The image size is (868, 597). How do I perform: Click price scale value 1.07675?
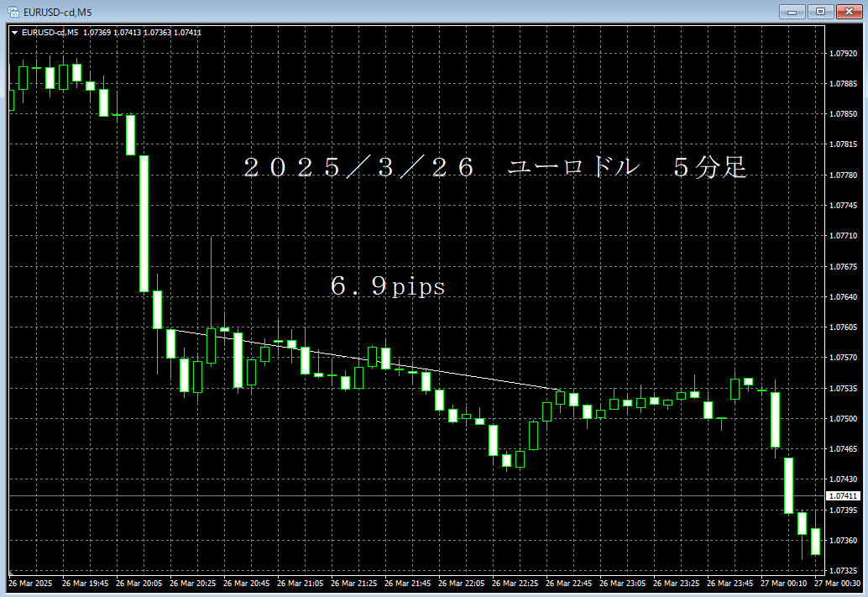[843, 266]
